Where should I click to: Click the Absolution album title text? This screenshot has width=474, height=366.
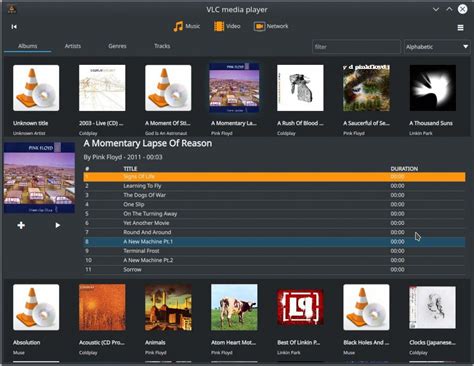click(x=26, y=342)
